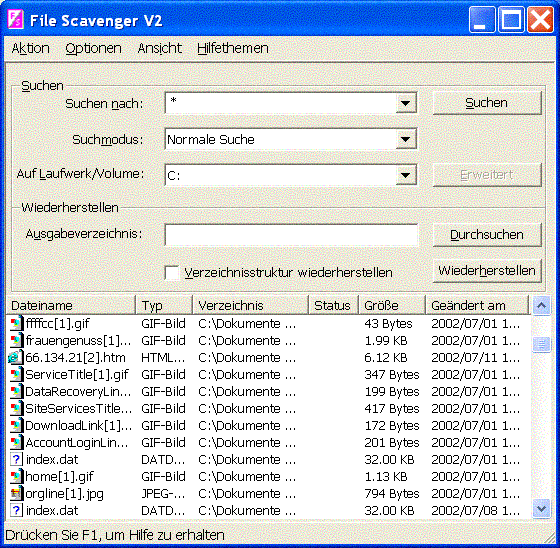The image size is (560, 548).
Task: Expand the Suchmodus Normale Suche dropdown
Action: [x=405, y=139]
